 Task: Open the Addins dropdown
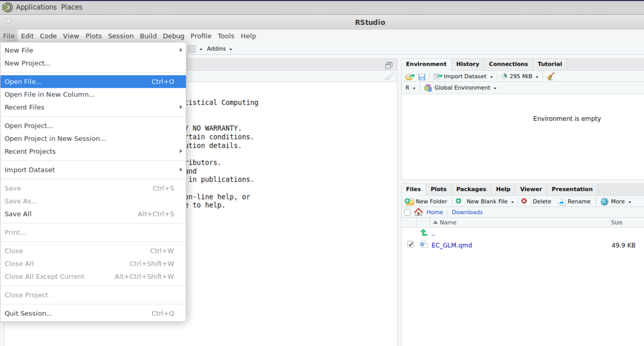(220, 49)
